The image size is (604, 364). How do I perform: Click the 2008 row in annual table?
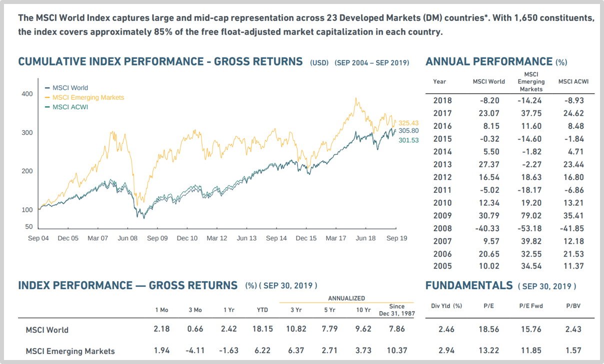tap(442, 228)
